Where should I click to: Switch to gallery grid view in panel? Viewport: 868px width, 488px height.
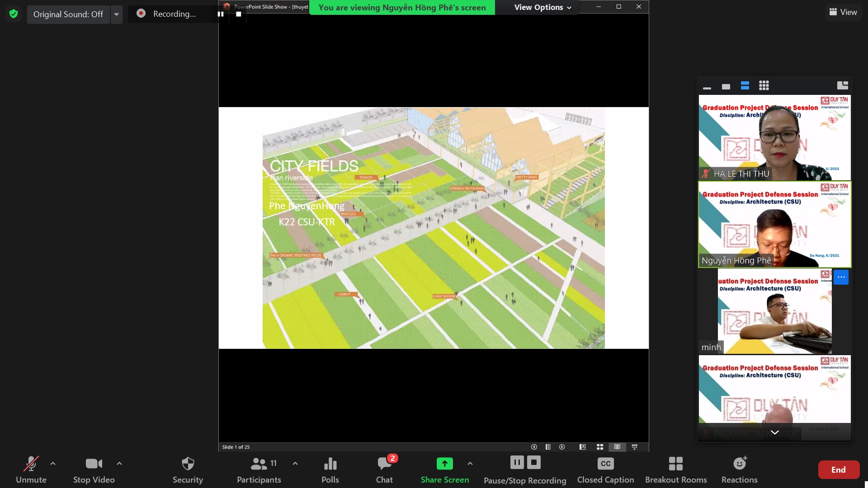pyautogui.click(x=764, y=86)
